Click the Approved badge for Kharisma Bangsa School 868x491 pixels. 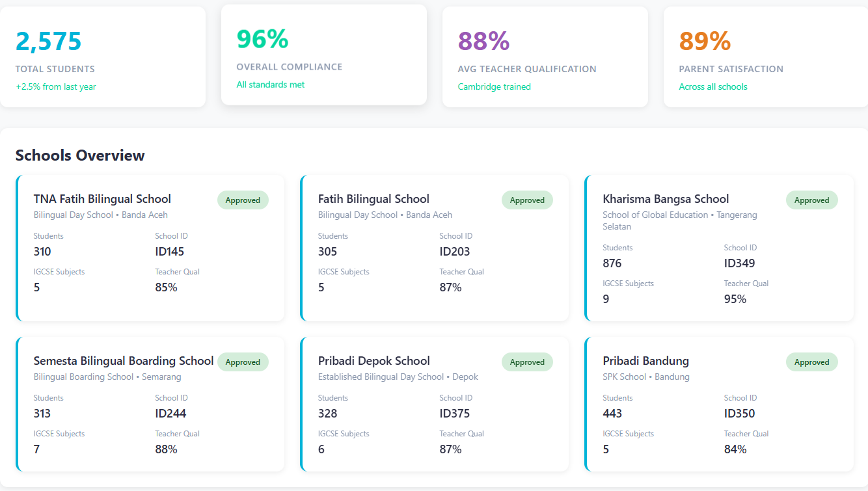click(x=811, y=200)
